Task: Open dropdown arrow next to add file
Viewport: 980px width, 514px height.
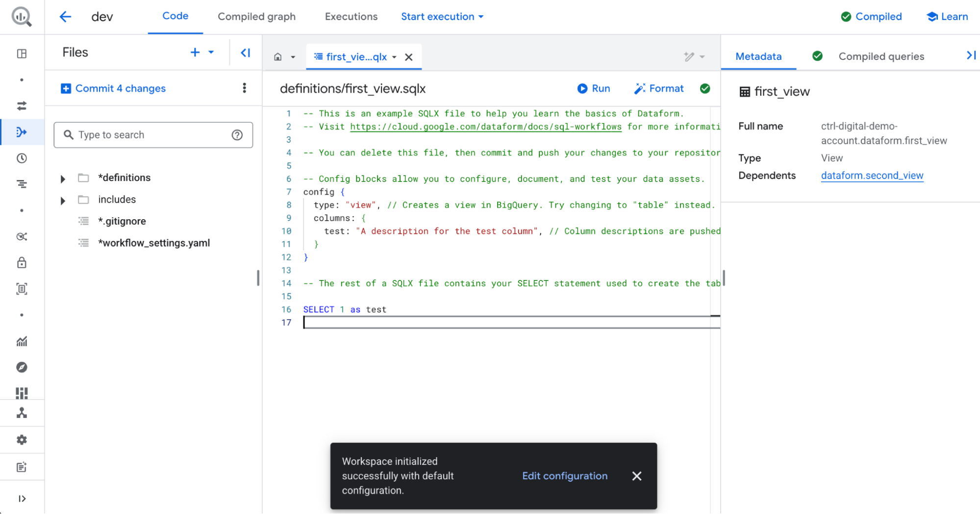Action: pos(211,52)
